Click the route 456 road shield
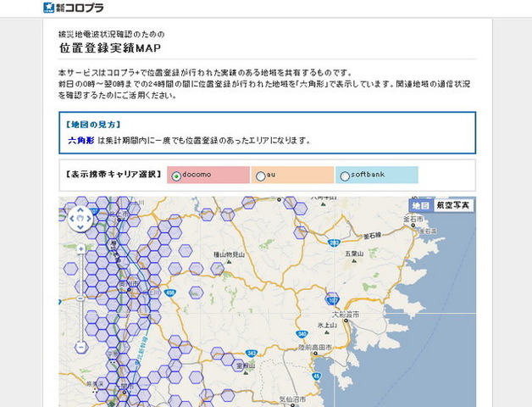 (169, 293)
